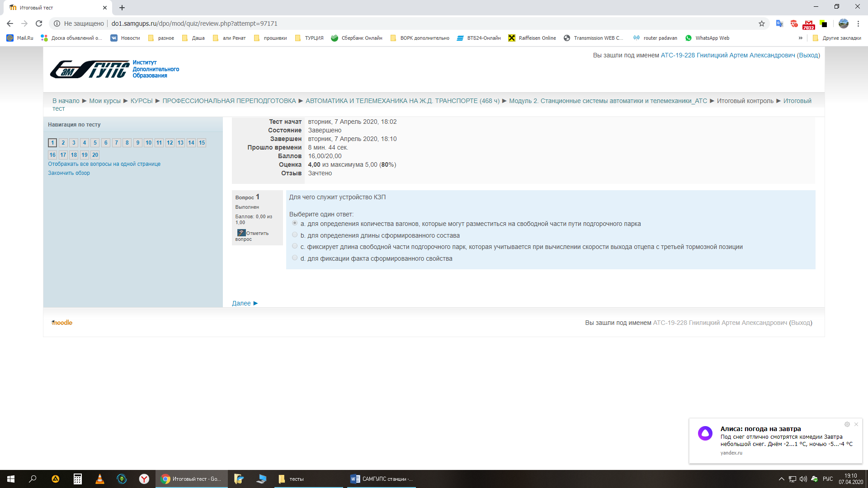
Task: Select answer option c radio button
Action: click(x=295, y=246)
